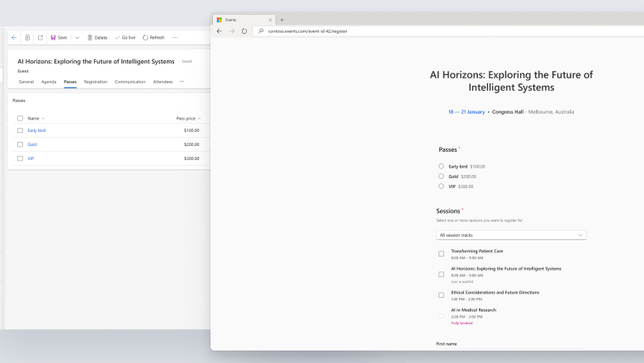Open the form view icon in editor toolbar

27,37
